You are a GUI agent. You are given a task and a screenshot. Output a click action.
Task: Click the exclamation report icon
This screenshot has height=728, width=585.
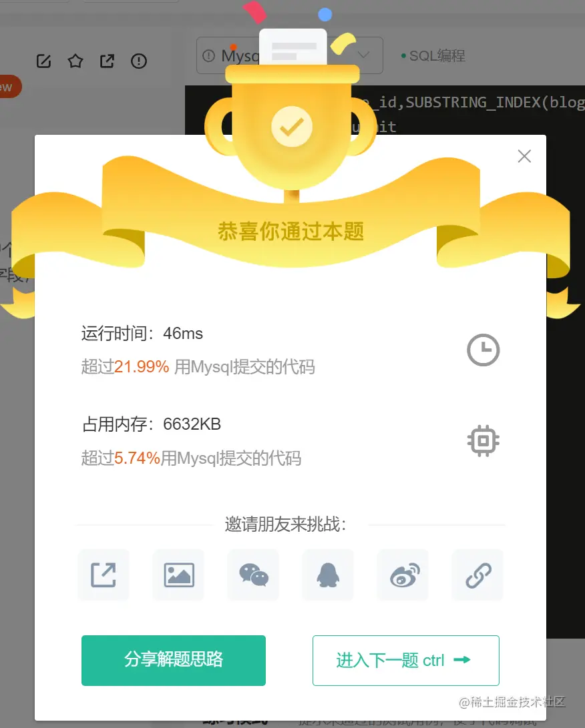click(138, 61)
